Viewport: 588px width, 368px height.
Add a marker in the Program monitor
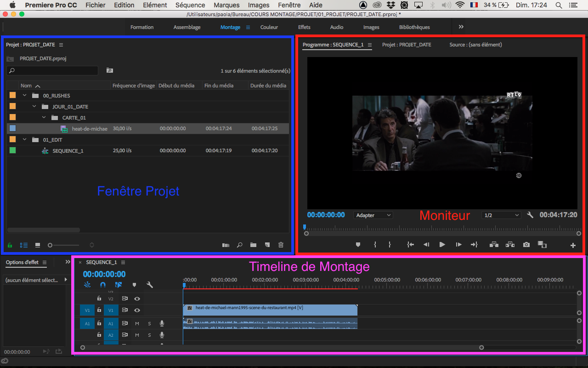tap(358, 245)
